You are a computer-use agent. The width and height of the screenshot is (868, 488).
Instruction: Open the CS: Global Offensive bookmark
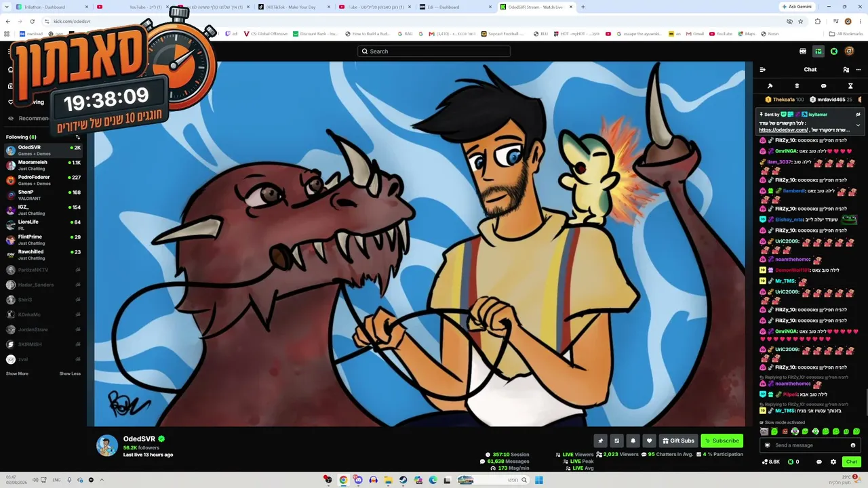[x=265, y=34]
